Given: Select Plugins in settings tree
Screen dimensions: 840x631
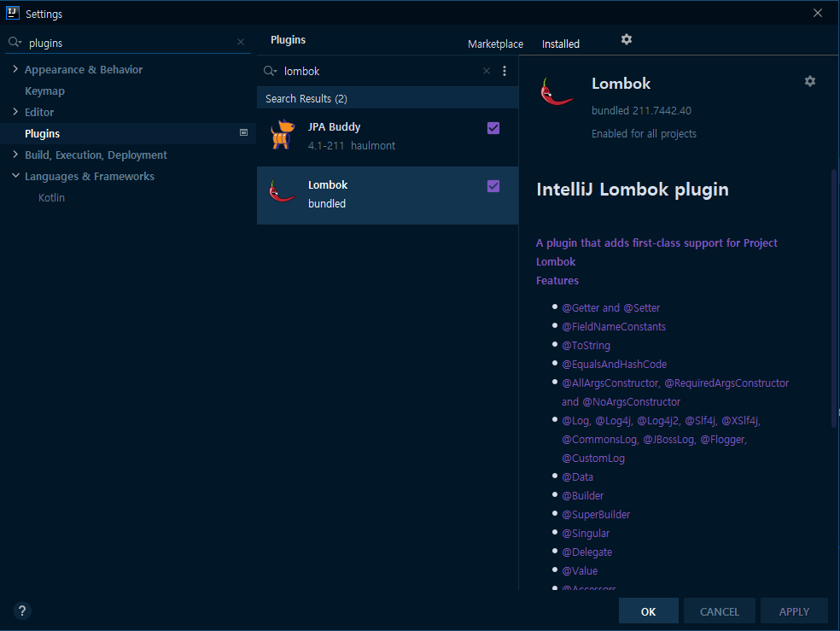Looking at the screenshot, I should click(x=43, y=133).
